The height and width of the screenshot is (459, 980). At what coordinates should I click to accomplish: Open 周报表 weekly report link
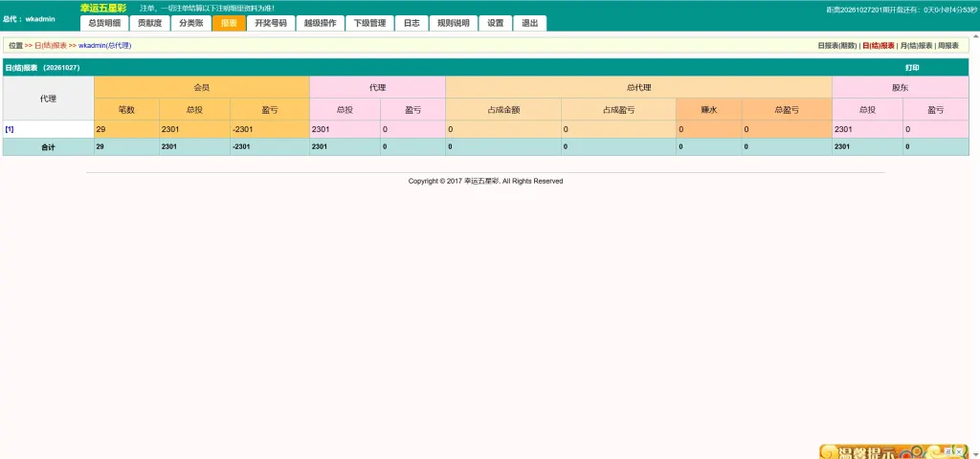pyautogui.click(x=947, y=46)
